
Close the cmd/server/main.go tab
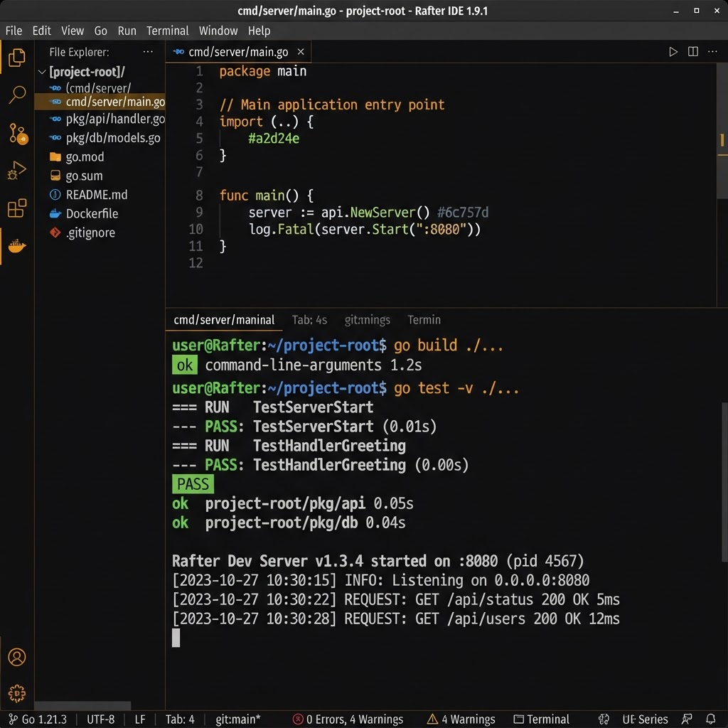[301, 51]
